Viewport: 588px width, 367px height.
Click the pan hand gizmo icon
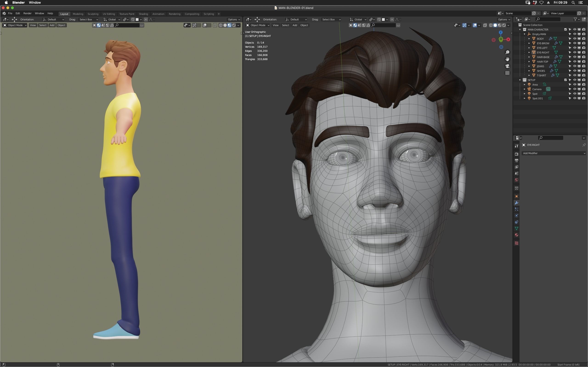[x=507, y=59]
